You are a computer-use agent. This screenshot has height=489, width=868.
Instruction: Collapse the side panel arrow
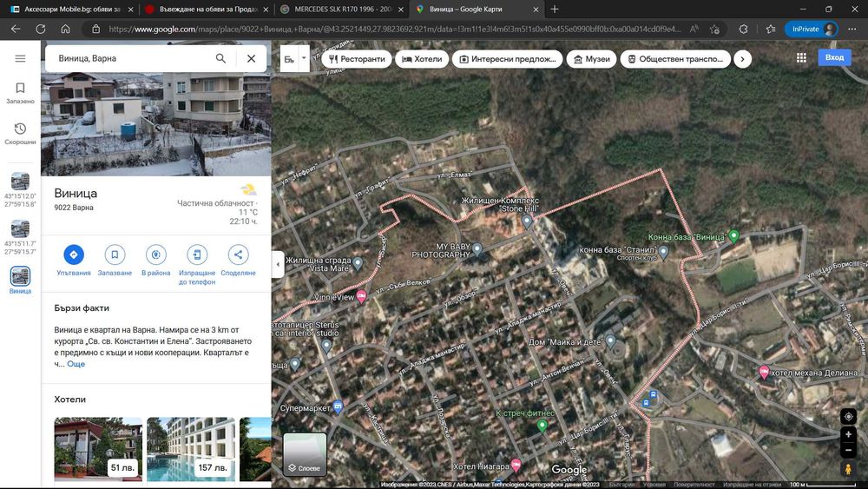click(278, 264)
